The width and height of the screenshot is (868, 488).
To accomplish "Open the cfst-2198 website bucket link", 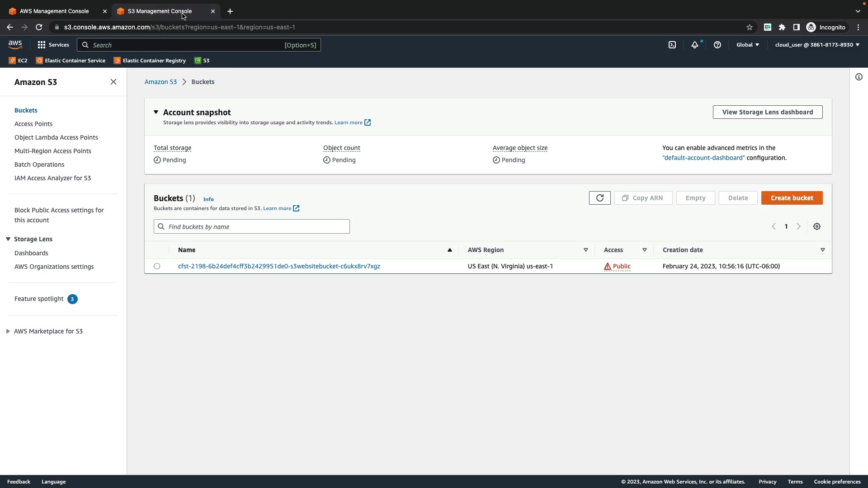I will (279, 266).
